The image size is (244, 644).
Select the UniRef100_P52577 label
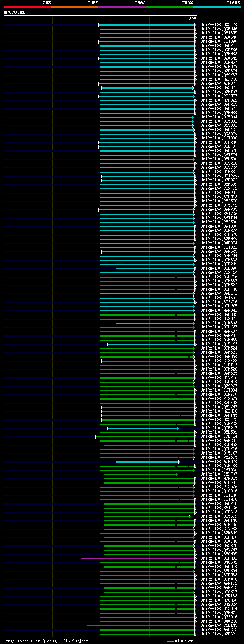pos(219,96)
